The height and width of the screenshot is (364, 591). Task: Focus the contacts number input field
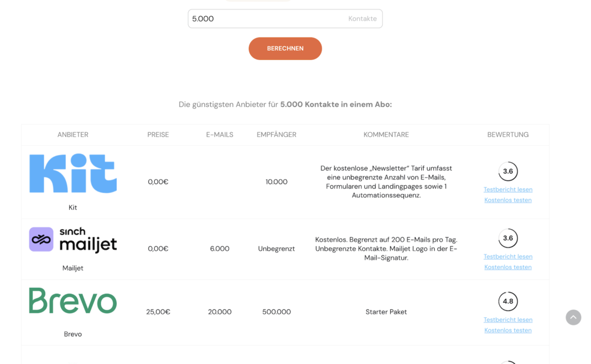pyautogui.click(x=285, y=18)
